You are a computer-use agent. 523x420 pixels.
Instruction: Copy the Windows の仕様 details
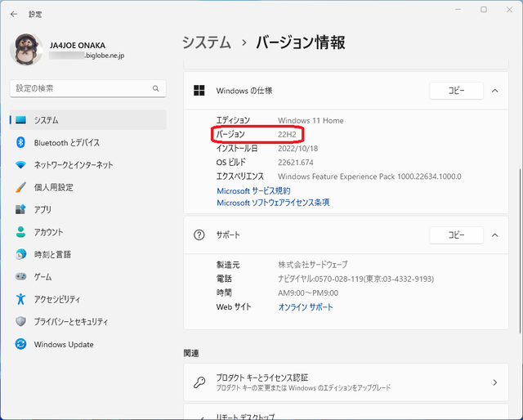click(x=456, y=91)
